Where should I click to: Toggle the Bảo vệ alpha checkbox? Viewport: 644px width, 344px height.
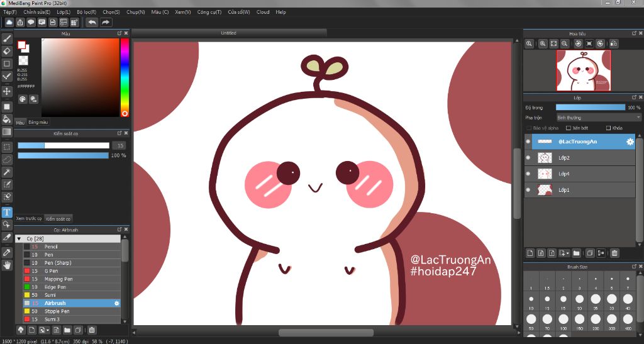click(x=529, y=128)
